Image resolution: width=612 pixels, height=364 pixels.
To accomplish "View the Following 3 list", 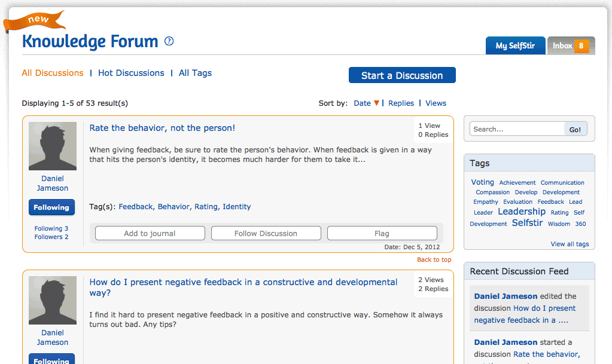I will 51,228.
